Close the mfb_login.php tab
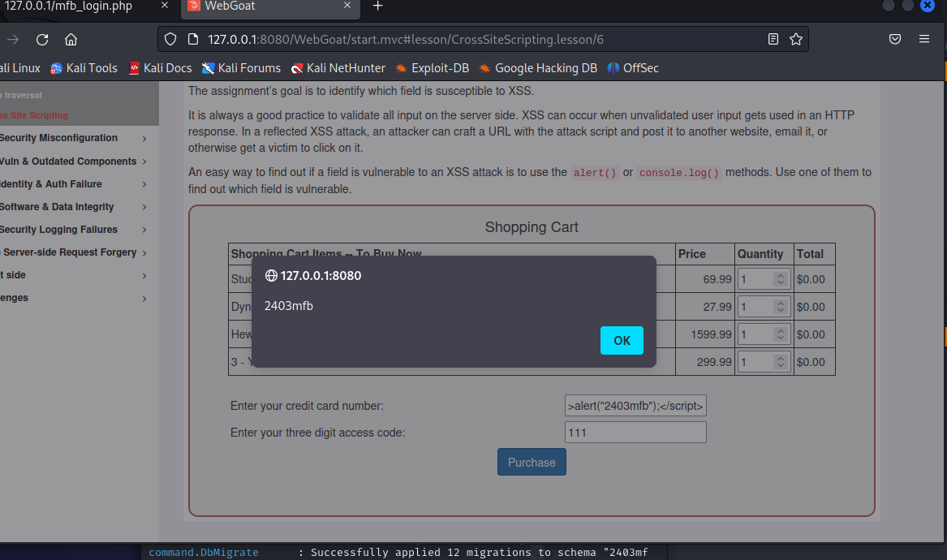This screenshot has height=560, width=947. point(164,6)
